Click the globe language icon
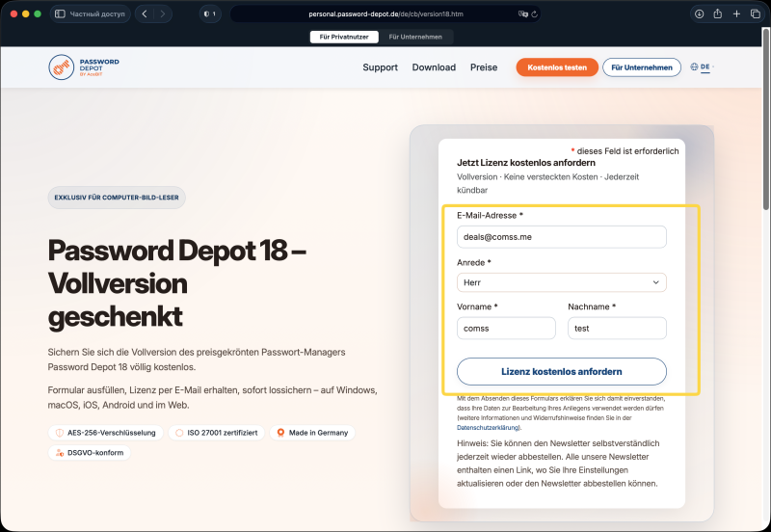771x532 pixels. [x=694, y=66]
